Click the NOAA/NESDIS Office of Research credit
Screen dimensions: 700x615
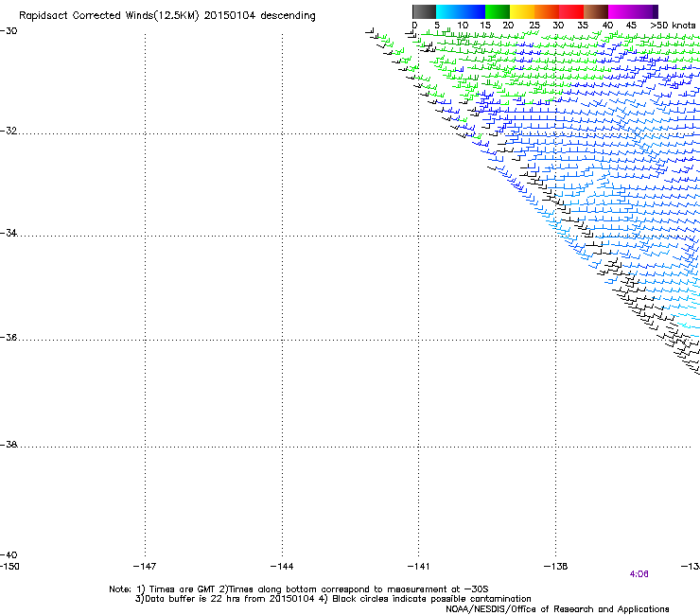[557, 609]
